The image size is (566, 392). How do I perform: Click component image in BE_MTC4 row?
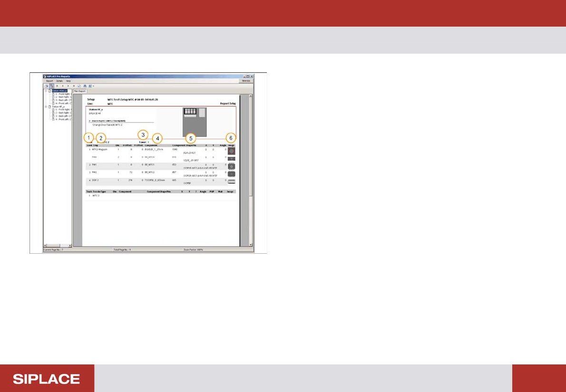pyautogui.click(x=232, y=159)
